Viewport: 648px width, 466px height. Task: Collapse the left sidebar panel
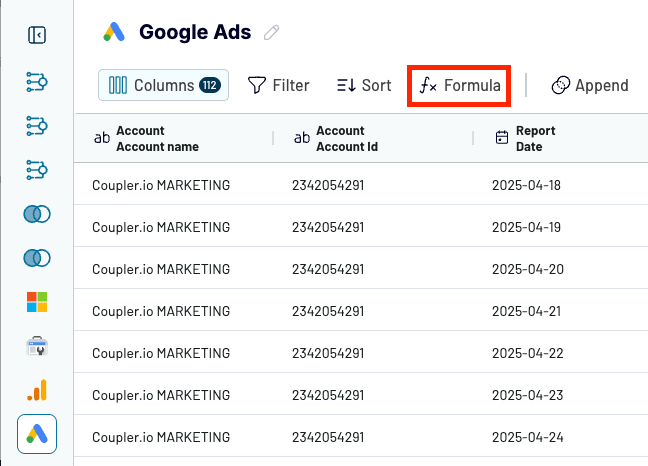click(37, 35)
